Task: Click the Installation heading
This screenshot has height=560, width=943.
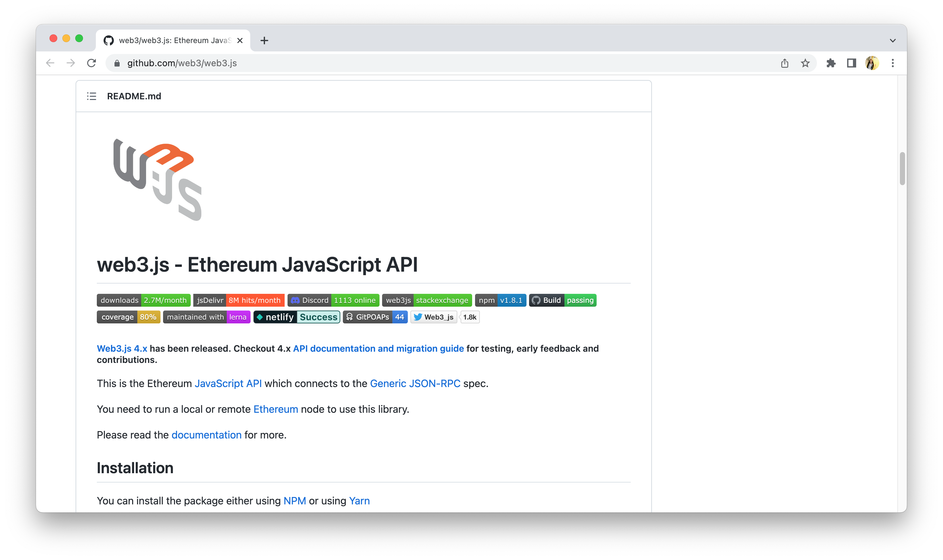Action: pos(135,468)
